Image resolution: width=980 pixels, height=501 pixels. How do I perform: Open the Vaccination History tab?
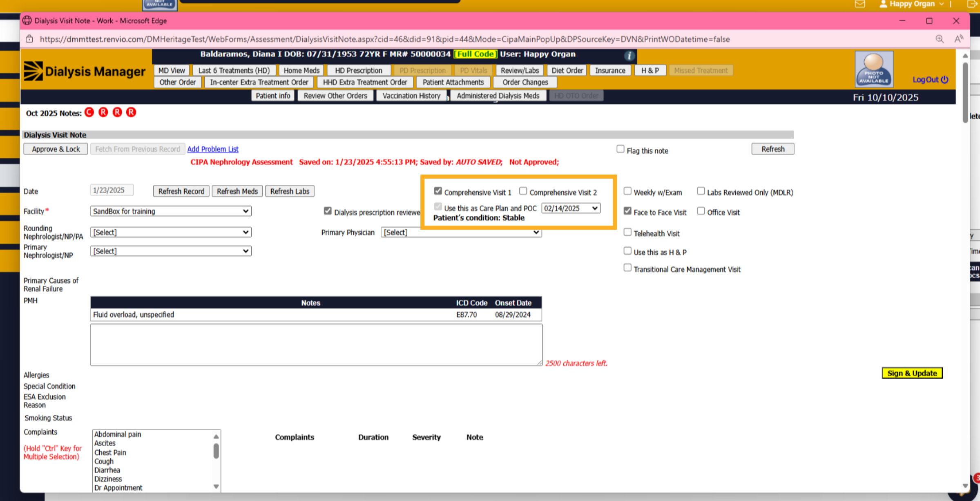pyautogui.click(x=411, y=96)
